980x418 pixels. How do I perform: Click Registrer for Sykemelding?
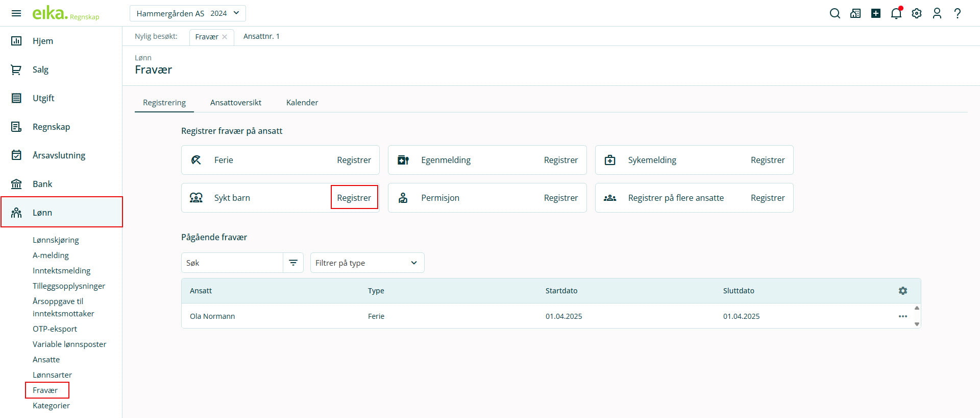point(767,160)
